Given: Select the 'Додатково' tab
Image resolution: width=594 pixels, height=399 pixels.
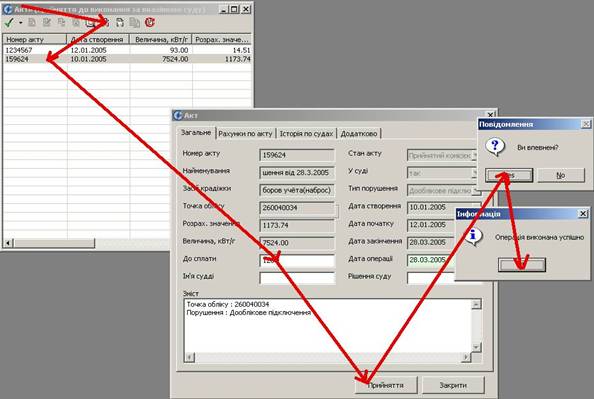Looking at the screenshot, I should pos(359,133).
